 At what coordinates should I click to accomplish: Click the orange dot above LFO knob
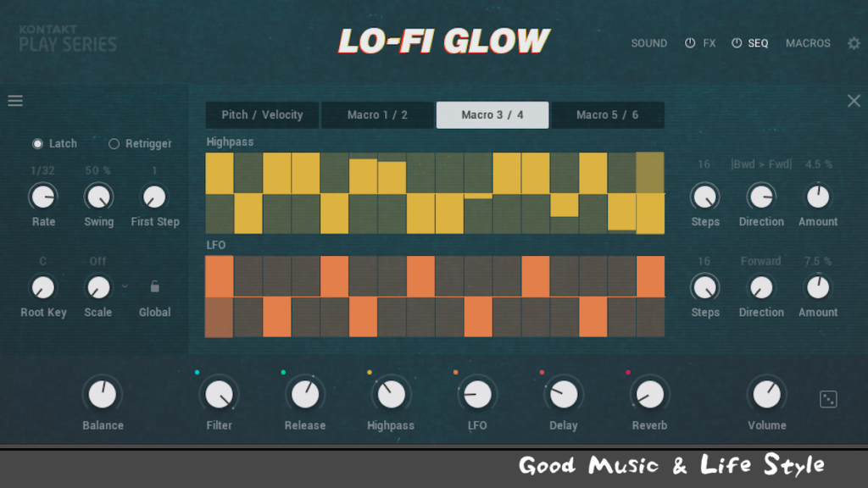click(455, 373)
